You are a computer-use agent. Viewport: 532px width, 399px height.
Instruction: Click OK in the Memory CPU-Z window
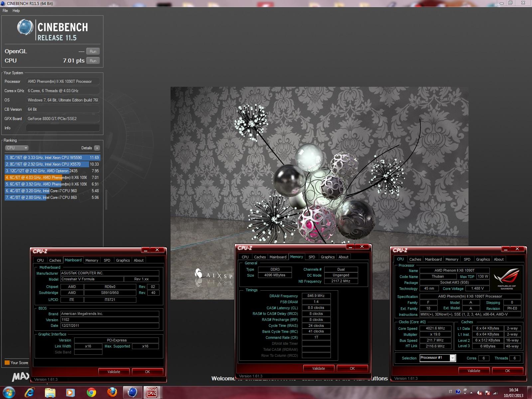click(x=352, y=368)
